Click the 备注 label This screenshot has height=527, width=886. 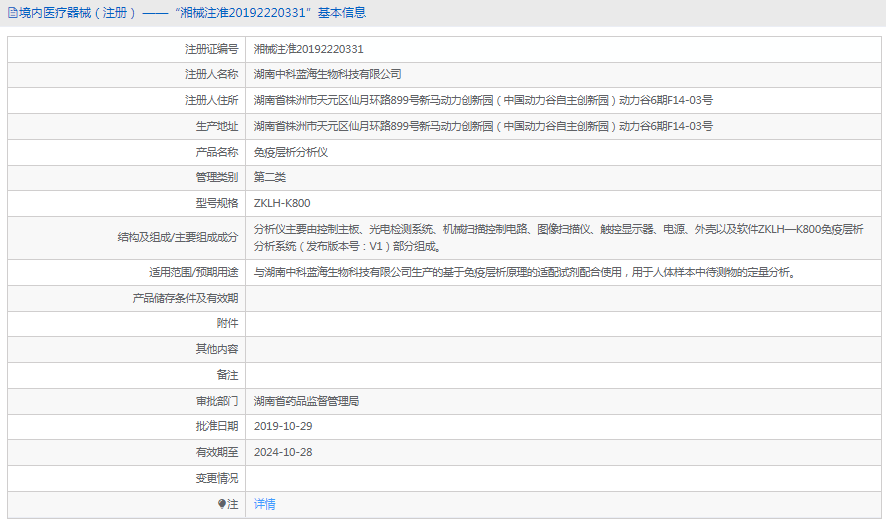click(228, 375)
